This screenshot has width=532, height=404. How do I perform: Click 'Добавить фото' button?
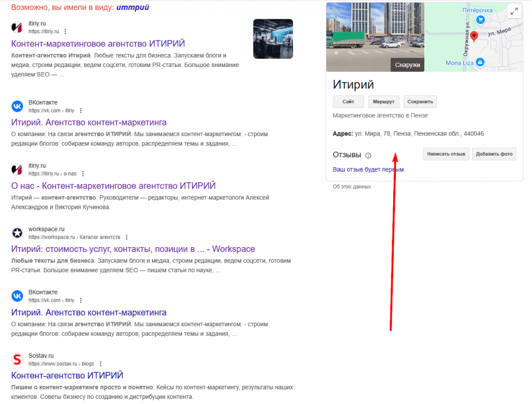tap(495, 154)
